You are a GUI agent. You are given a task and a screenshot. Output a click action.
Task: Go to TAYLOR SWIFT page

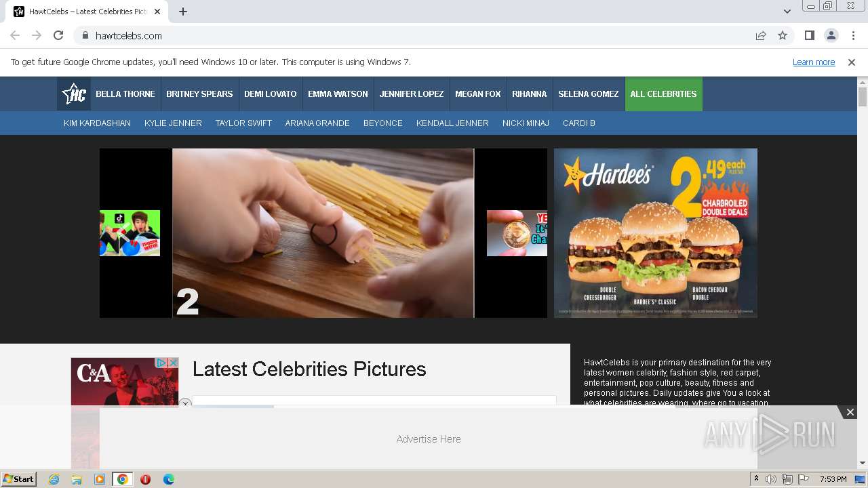[243, 123]
